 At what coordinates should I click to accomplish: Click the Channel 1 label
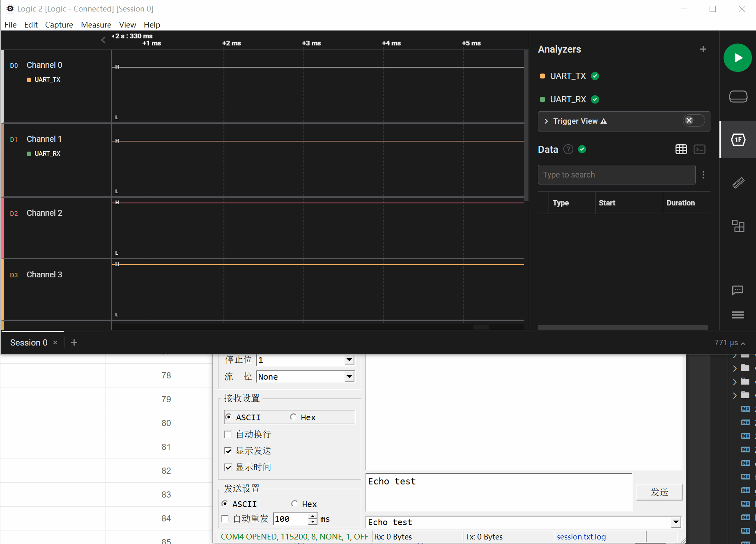click(x=44, y=139)
